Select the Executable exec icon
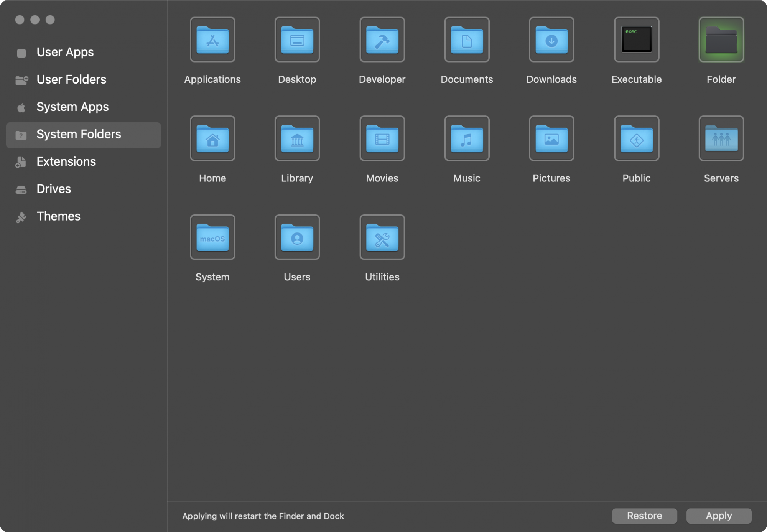 tap(636, 40)
